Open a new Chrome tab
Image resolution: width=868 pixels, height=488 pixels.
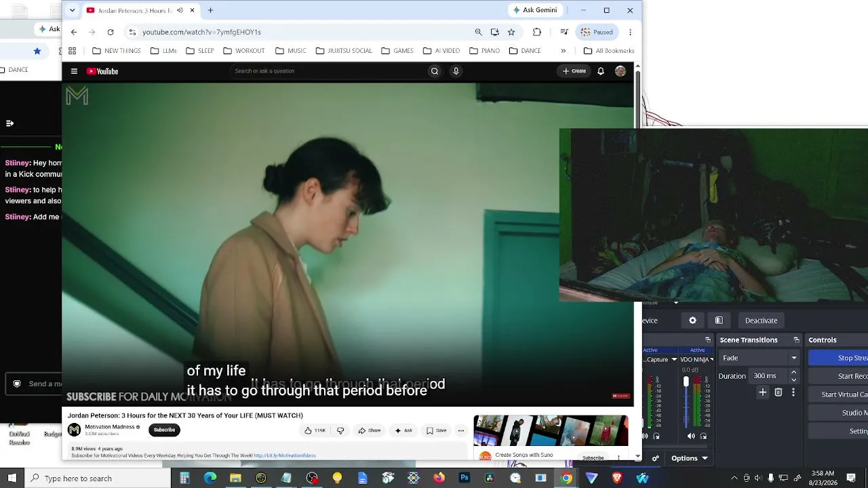coord(210,10)
